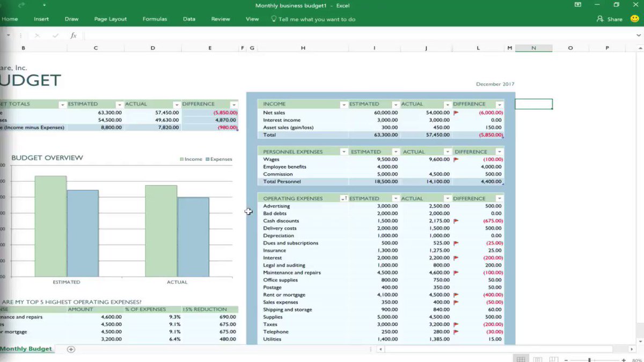Open the Insert ribbon tab
Image resolution: width=644 pixels, height=362 pixels.
pyautogui.click(x=41, y=19)
